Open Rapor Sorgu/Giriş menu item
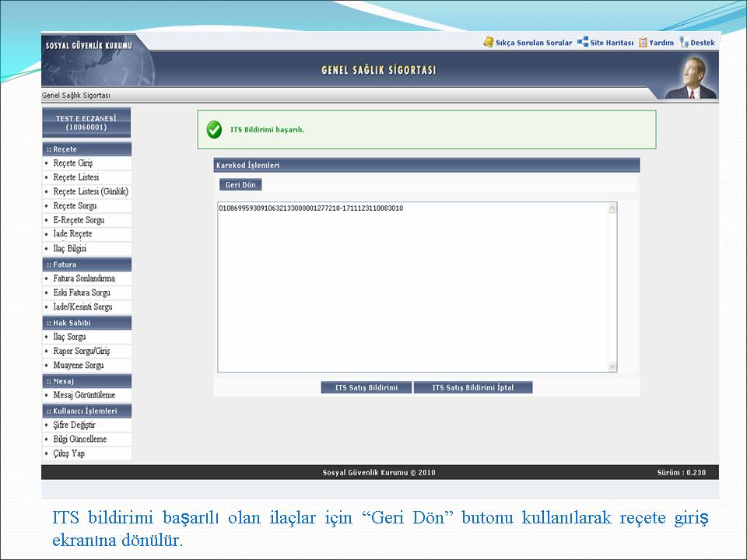 (x=82, y=351)
